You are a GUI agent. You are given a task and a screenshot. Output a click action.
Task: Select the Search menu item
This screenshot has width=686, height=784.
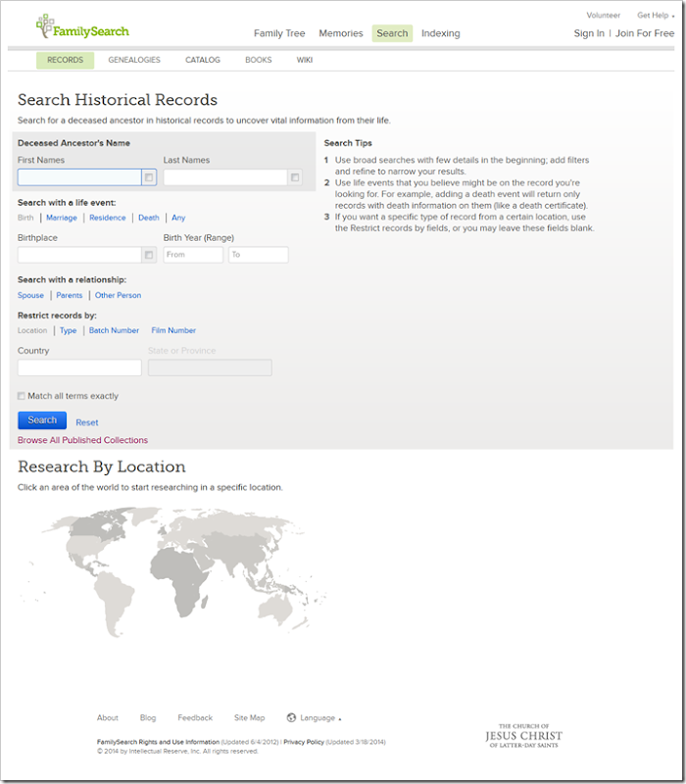[393, 33]
